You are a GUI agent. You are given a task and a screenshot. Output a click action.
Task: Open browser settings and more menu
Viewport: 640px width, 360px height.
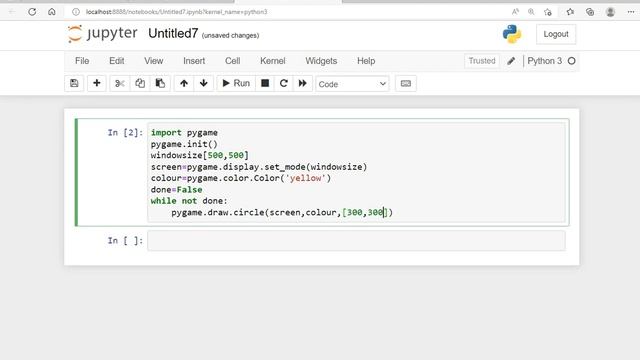[x=631, y=12]
